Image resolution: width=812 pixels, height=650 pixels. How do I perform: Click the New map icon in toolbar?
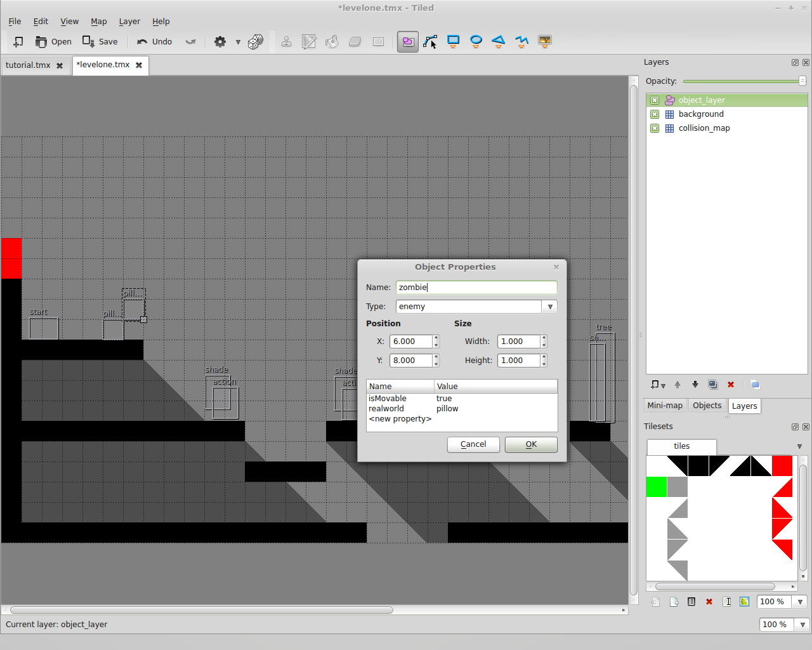[18, 42]
